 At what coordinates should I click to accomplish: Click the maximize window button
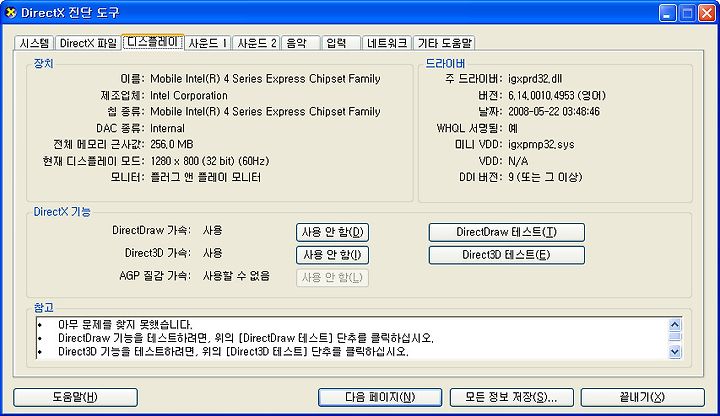point(687,13)
